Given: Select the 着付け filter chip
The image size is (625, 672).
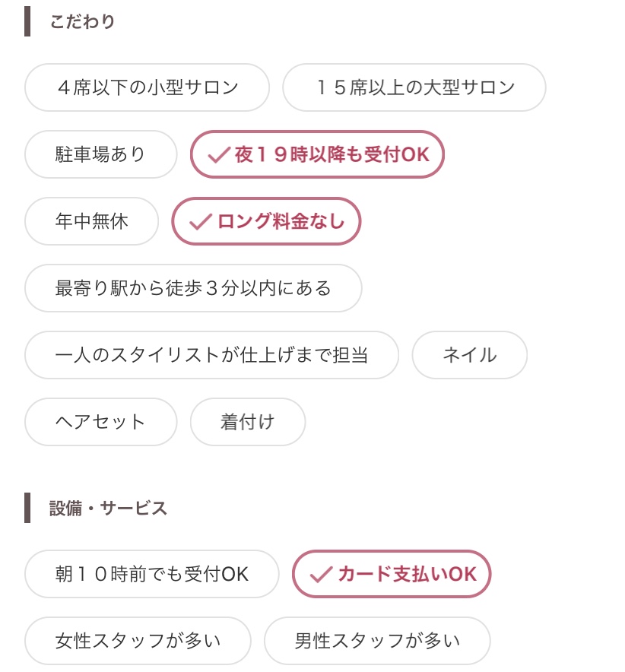Looking at the screenshot, I should [x=247, y=422].
